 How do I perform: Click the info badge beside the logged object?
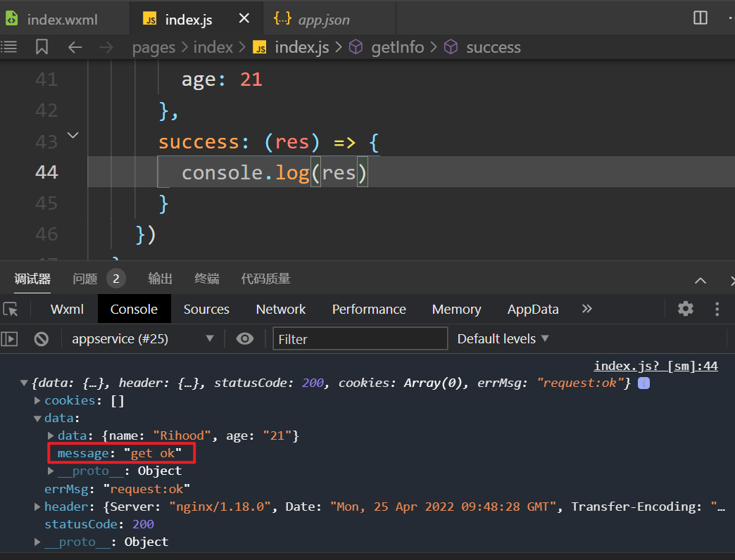point(643,383)
